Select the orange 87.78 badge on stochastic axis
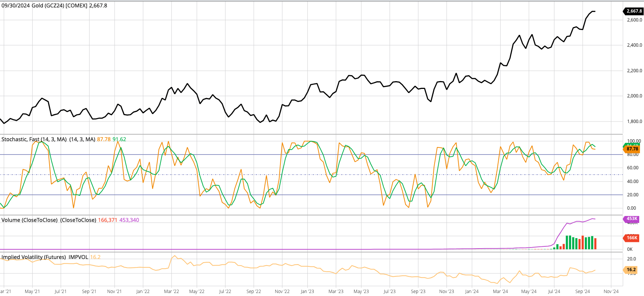644x296 pixels. coord(632,149)
